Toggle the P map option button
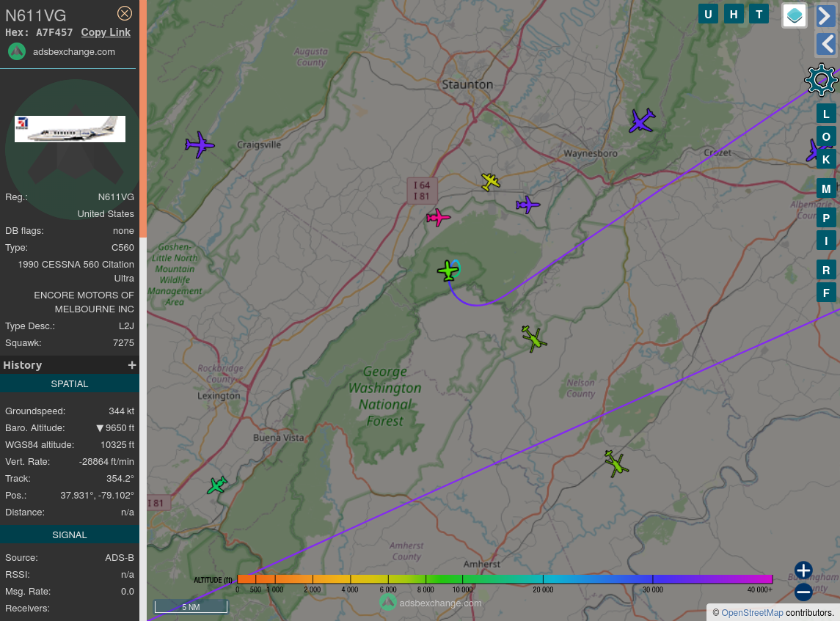The width and height of the screenshot is (840, 621). [826, 218]
